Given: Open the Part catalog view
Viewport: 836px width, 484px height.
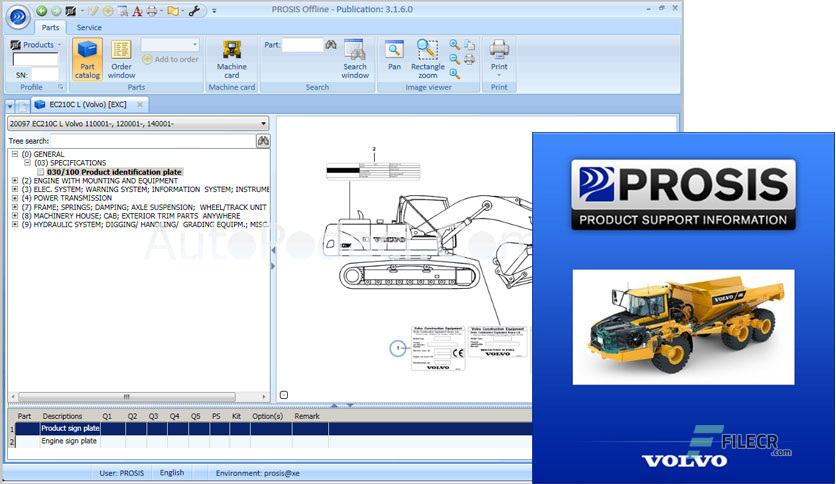Looking at the screenshot, I should 88,58.
